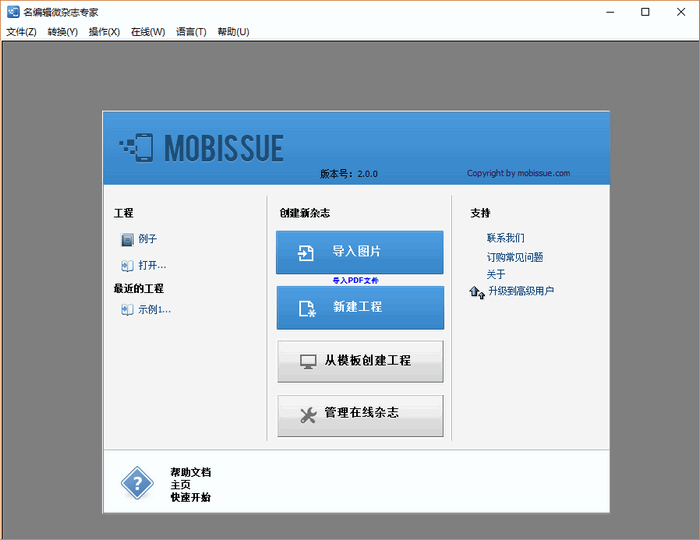Minimize the 名编辑微杂志专家 window
This screenshot has height=540, width=700.
[x=610, y=12]
